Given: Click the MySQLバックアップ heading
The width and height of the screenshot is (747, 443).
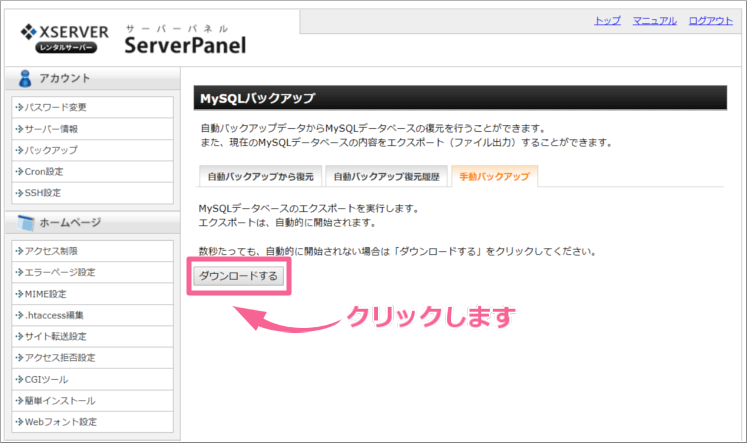Looking at the screenshot, I should click(460, 98).
